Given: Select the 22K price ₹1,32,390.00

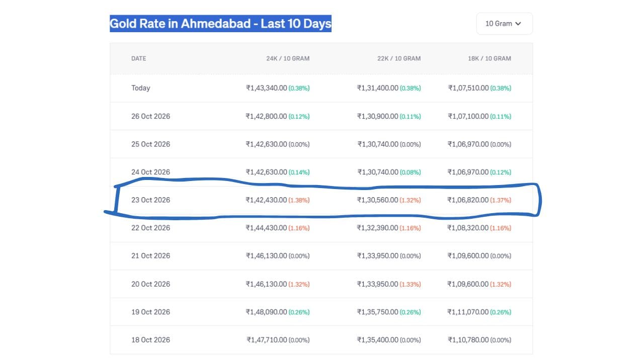Looking at the screenshot, I should (x=378, y=228).
